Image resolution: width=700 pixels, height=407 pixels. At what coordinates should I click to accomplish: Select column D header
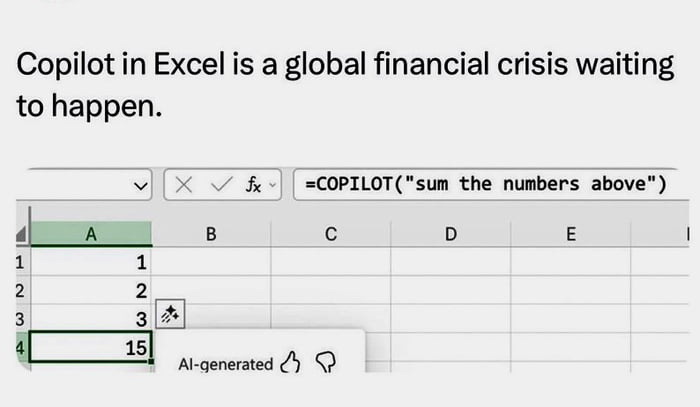[x=450, y=235]
